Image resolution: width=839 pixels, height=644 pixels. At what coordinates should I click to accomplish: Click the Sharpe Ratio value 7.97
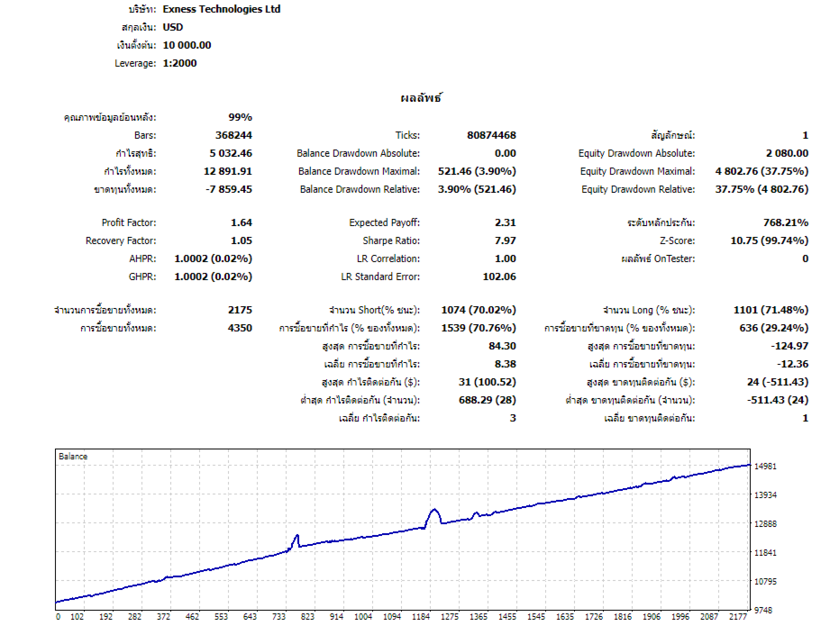click(x=505, y=240)
